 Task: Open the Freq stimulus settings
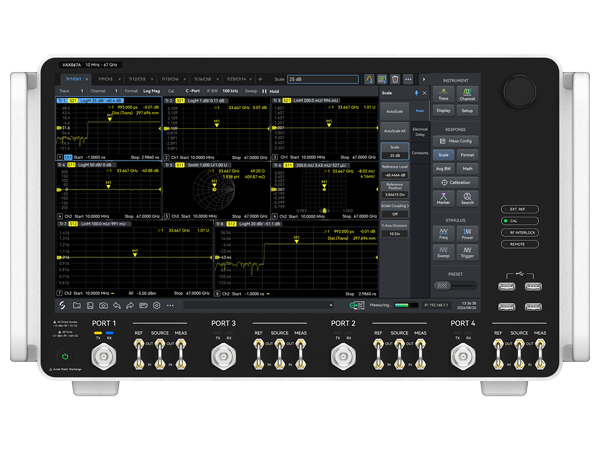(443, 234)
